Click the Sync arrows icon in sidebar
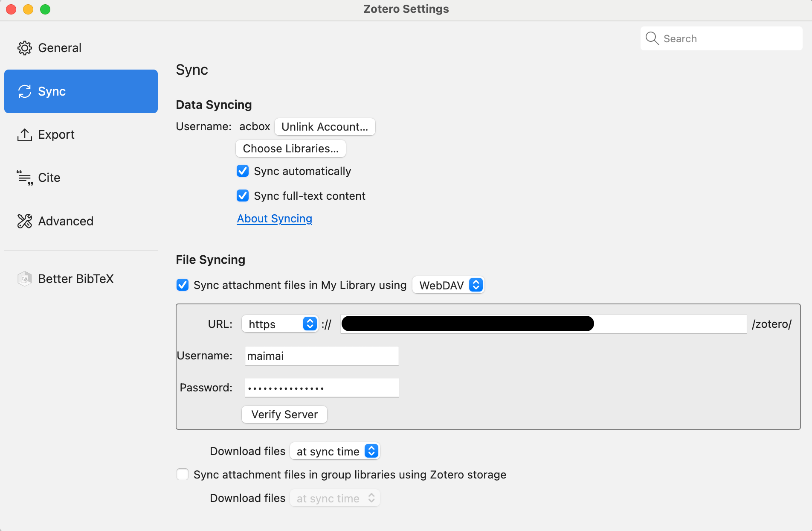The width and height of the screenshot is (812, 531). [25, 91]
